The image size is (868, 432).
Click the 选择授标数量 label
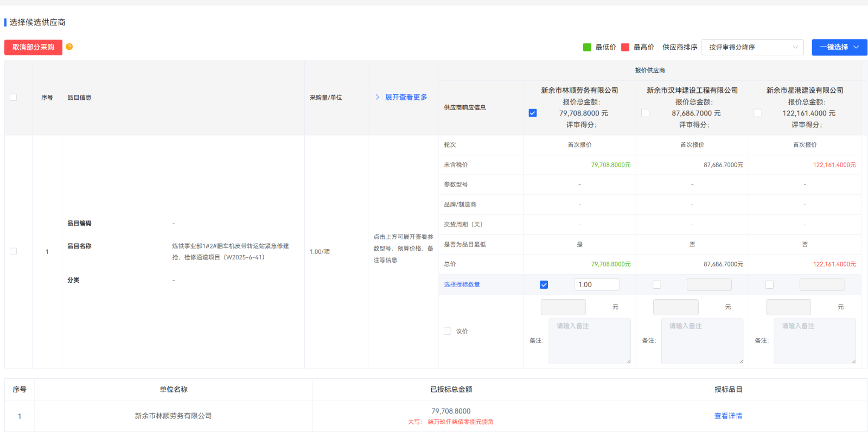pyautogui.click(x=462, y=284)
